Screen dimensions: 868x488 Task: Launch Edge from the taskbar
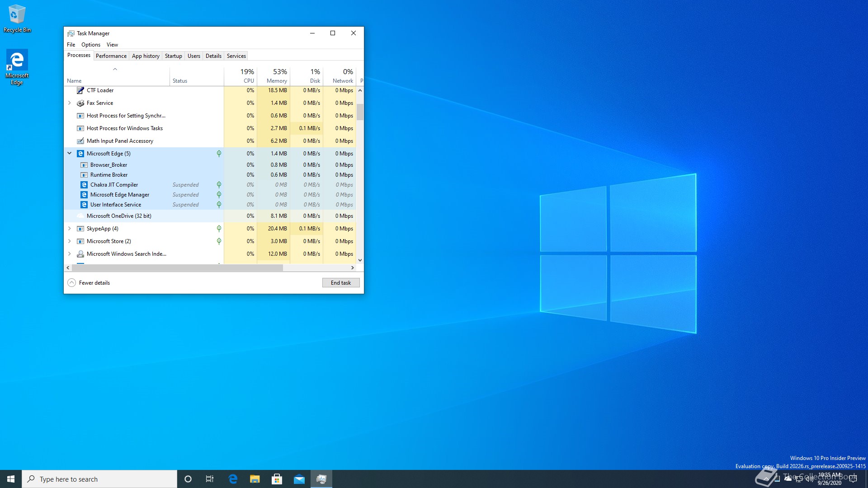233,479
